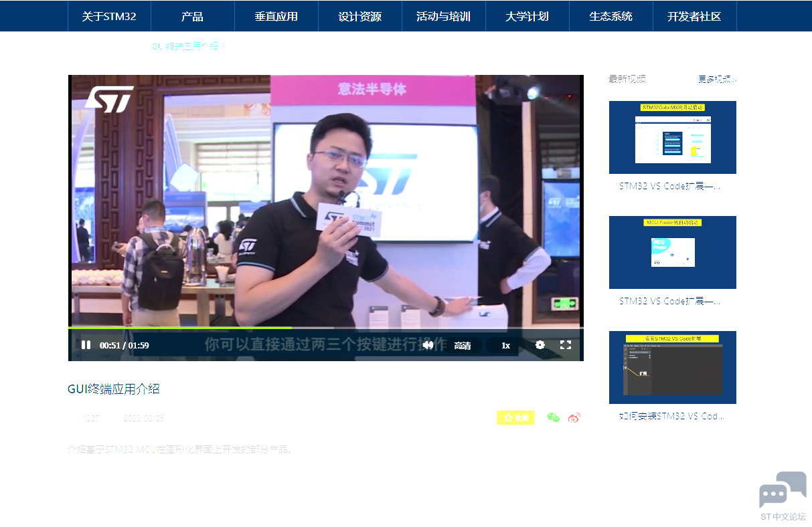The height and width of the screenshot is (527, 812).
Task: Open the 产品 menu
Action: coord(192,16)
